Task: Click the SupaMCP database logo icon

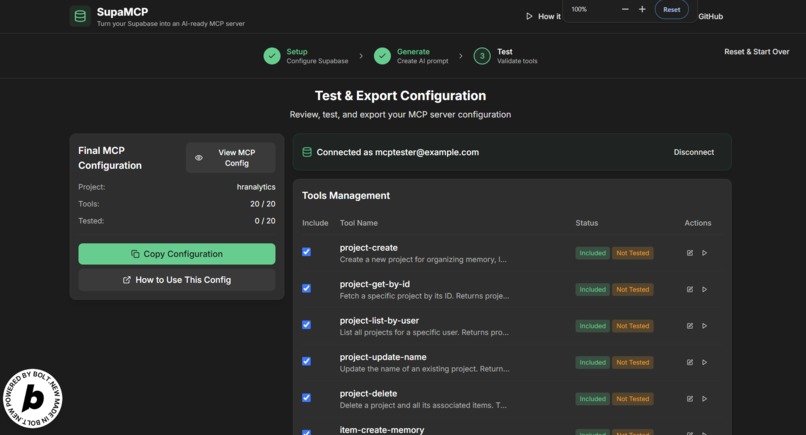Action: (80, 16)
